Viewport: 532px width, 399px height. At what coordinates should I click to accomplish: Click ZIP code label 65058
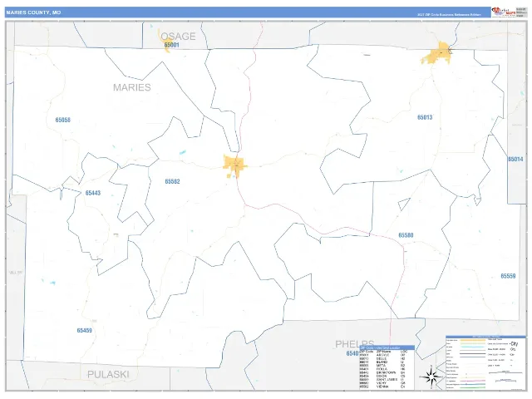[63, 120]
